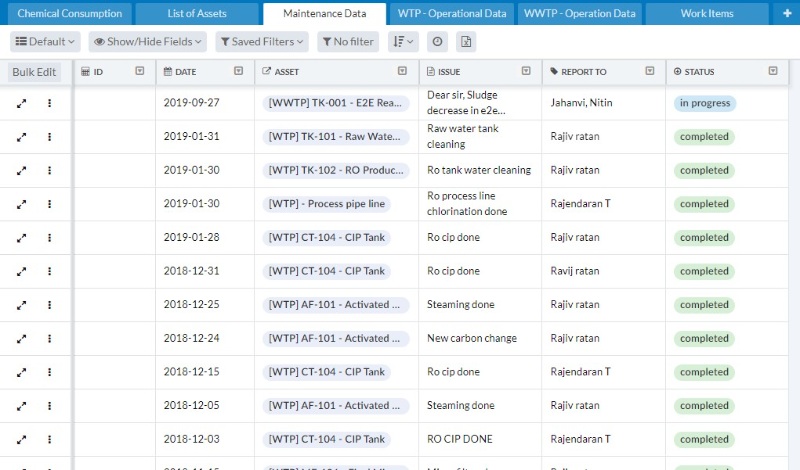
Task: Open the Saved Filters dropdown
Action: point(262,42)
